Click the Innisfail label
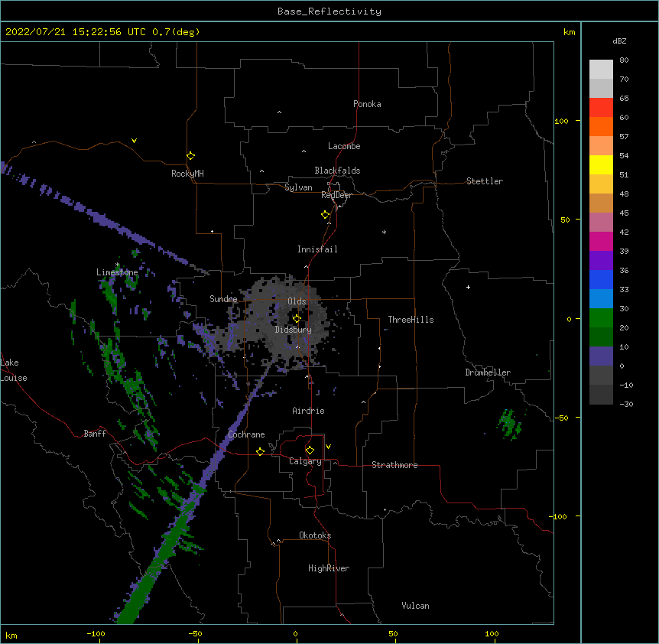The width and height of the screenshot is (659, 644). [317, 249]
